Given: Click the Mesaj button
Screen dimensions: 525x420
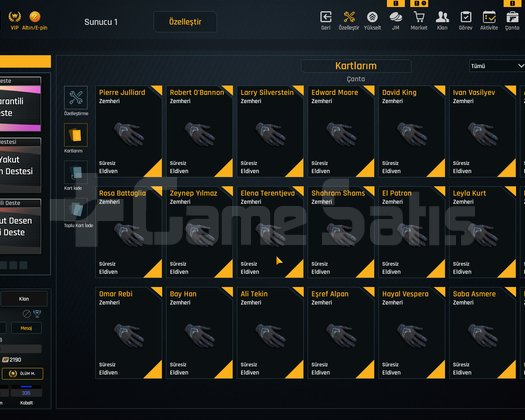Looking at the screenshot, I should [x=26, y=328].
